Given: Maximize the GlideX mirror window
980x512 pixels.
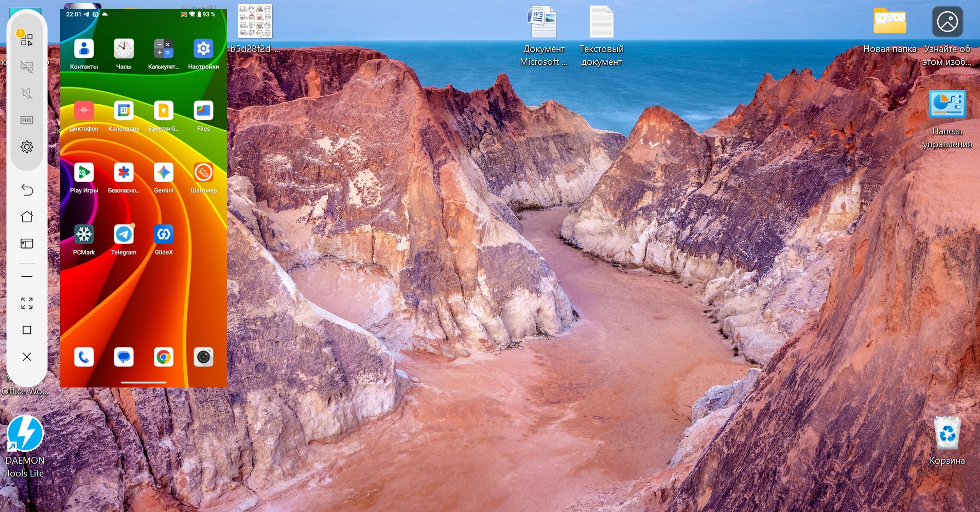Looking at the screenshot, I should pos(27,330).
